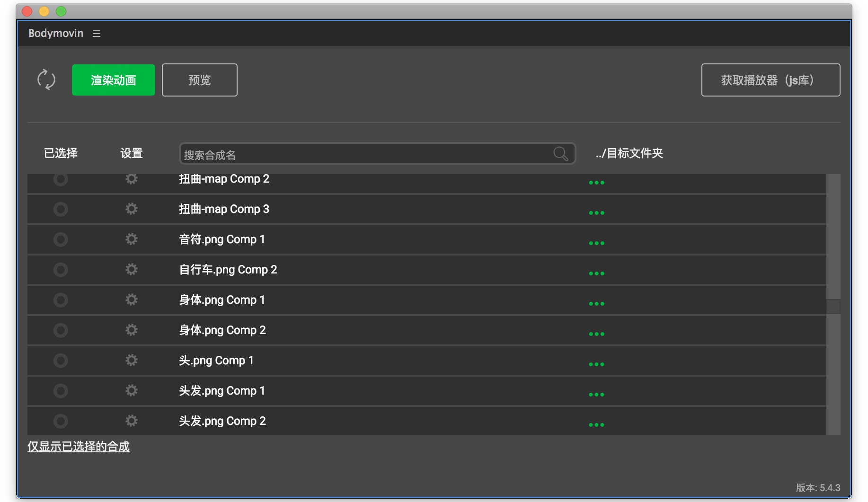Choose destination folder dots for 扭曲-map Comp 3
The width and height of the screenshot is (868, 502).
pyautogui.click(x=596, y=213)
